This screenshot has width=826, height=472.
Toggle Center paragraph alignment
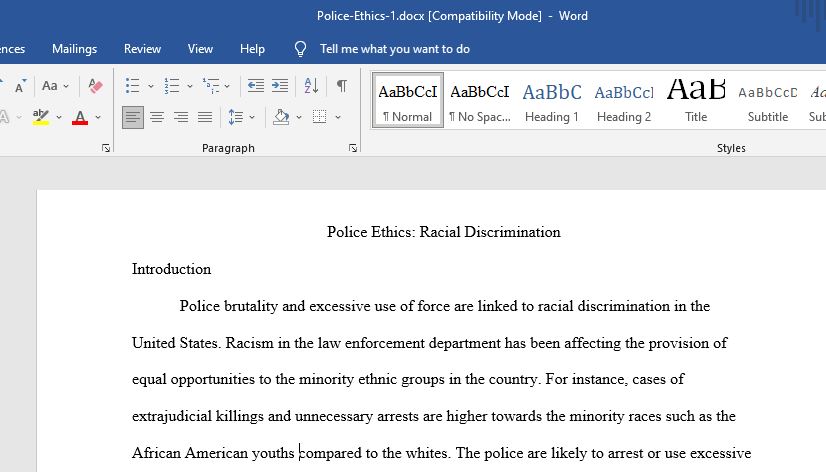tap(157, 117)
